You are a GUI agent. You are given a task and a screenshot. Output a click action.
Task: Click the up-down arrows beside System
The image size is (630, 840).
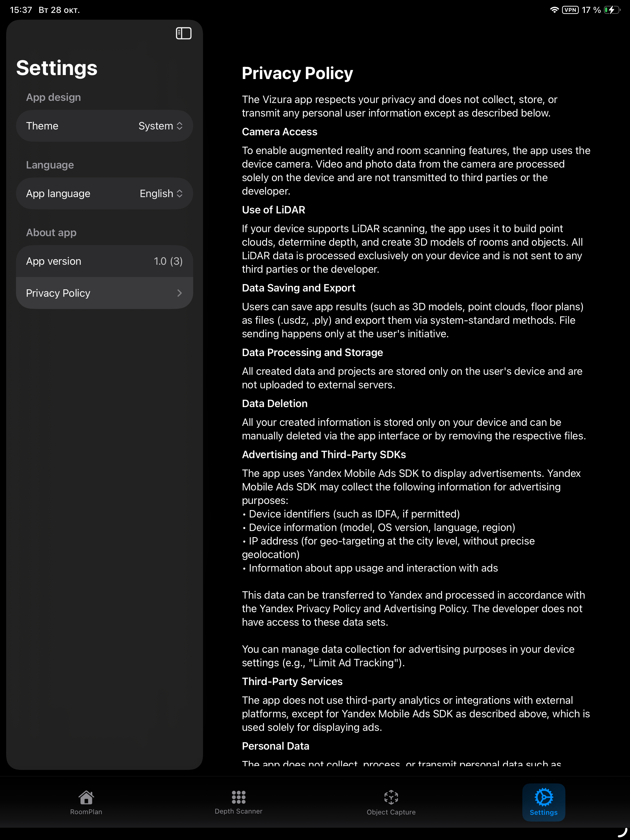[180, 126]
